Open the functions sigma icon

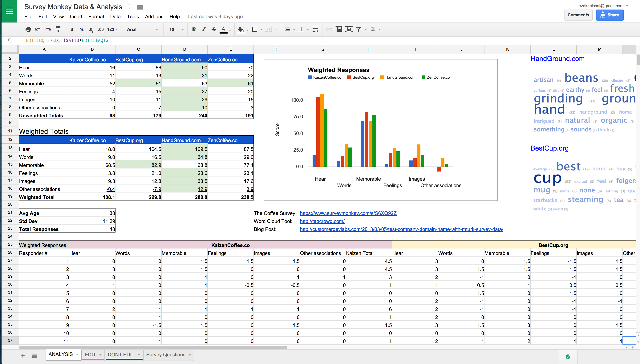click(373, 30)
